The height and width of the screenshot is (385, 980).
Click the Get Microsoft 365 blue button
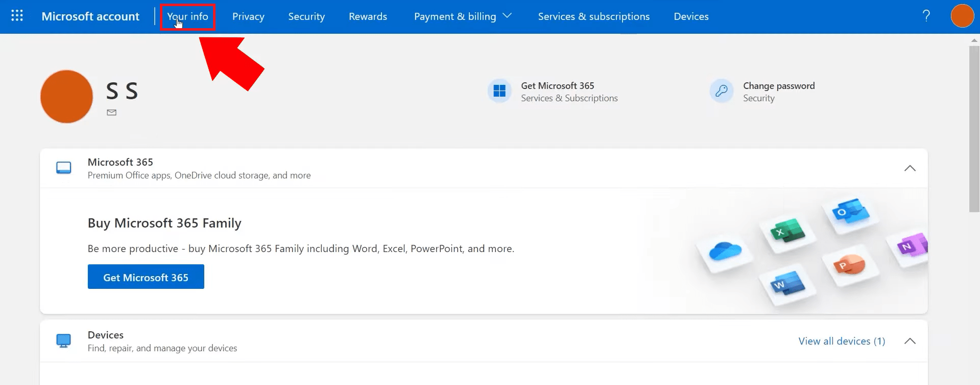click(x=146, y=277)
